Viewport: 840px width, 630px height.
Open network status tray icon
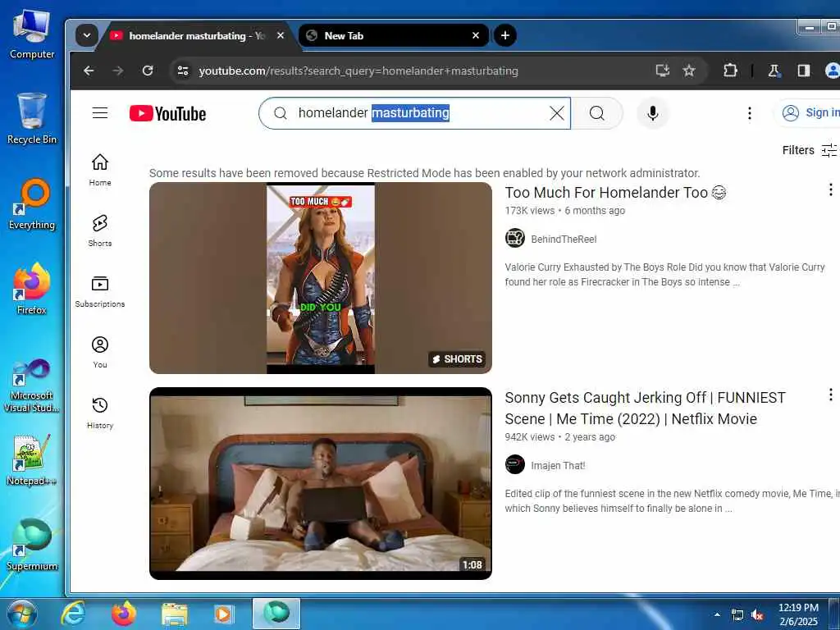click(737, 615)
